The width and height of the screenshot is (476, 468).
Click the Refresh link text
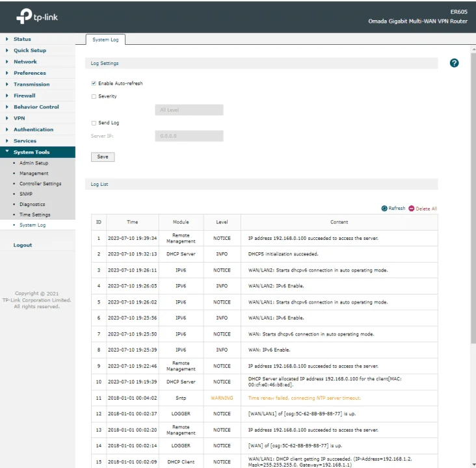[397, 208]
